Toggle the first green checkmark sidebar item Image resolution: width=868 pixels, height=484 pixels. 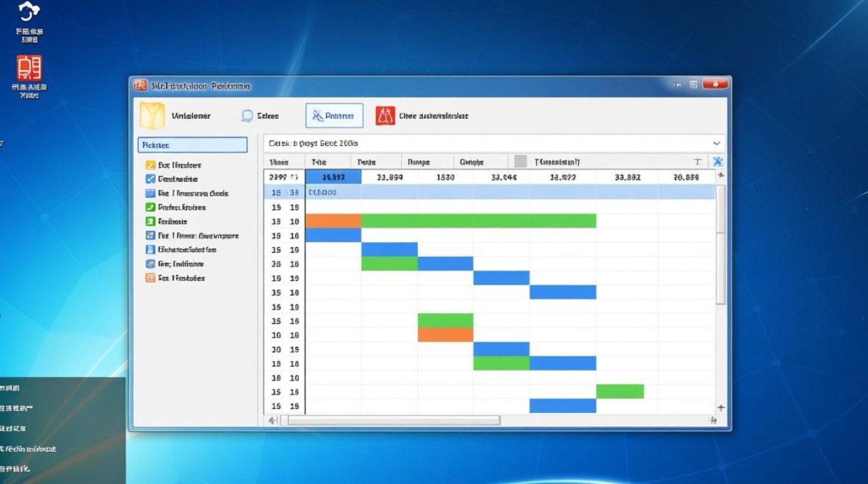coord(150,208)
